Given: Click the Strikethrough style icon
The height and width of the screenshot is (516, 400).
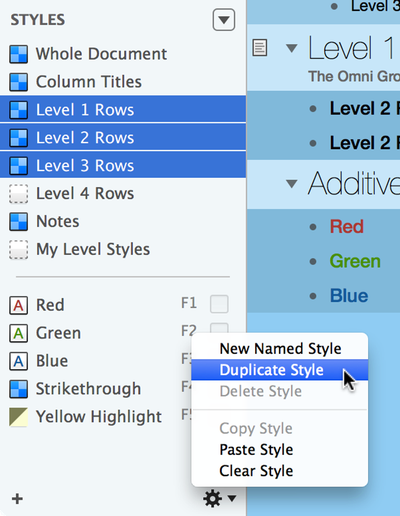Looking at the screenshot, I should pyautogui.click(x=19, y=389).
